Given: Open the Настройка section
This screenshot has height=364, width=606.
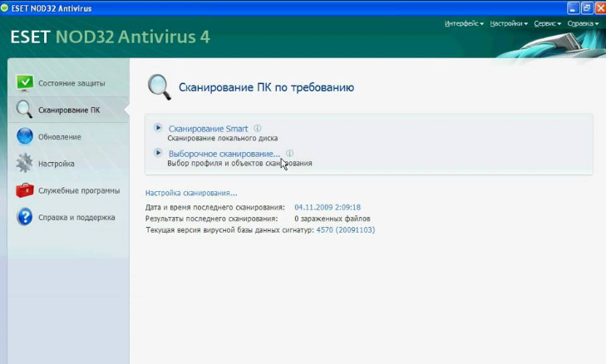Looking at the screenshot, I should [x=56, y=164].
